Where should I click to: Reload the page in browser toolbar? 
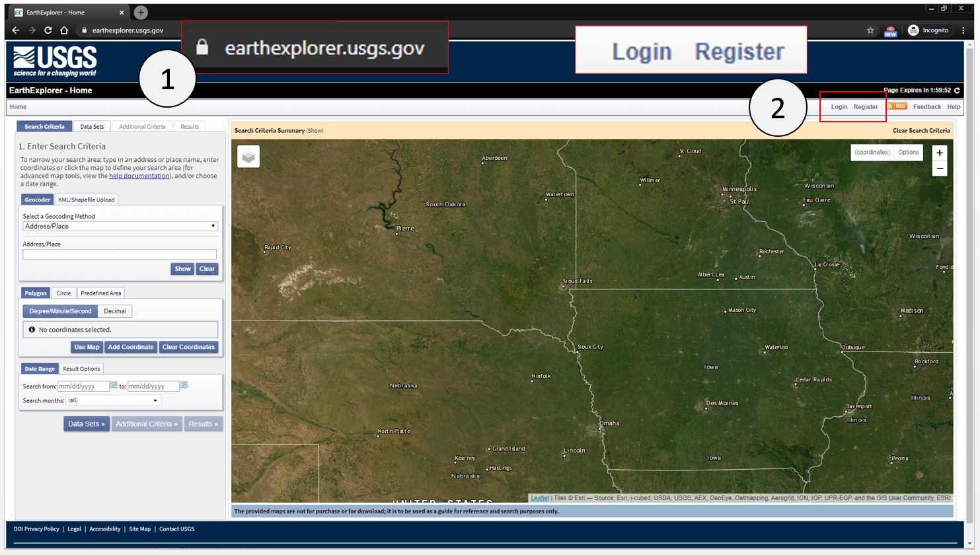pyautogui.click(x=48, y=30)
